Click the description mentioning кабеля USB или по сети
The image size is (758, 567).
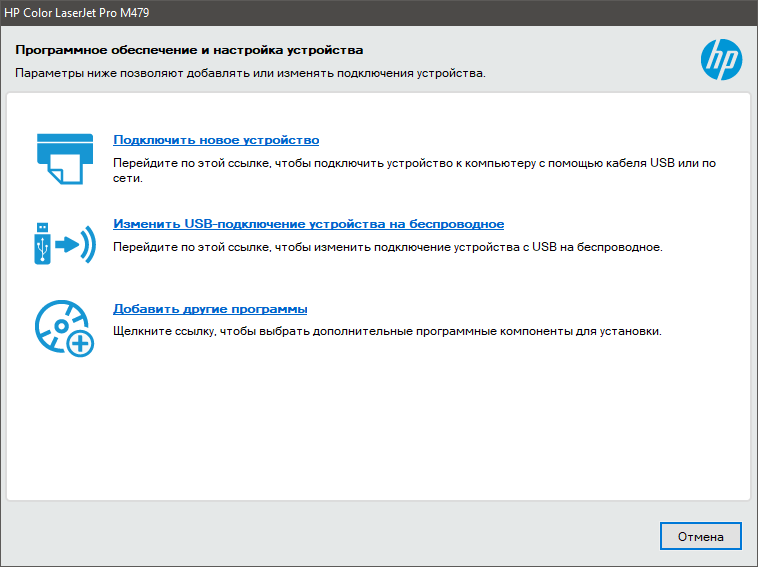pos(414,171)
